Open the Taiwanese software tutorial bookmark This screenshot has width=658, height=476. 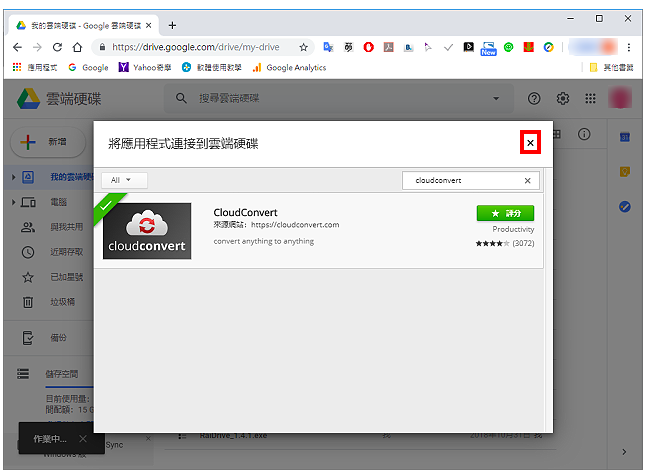[212, 68]
